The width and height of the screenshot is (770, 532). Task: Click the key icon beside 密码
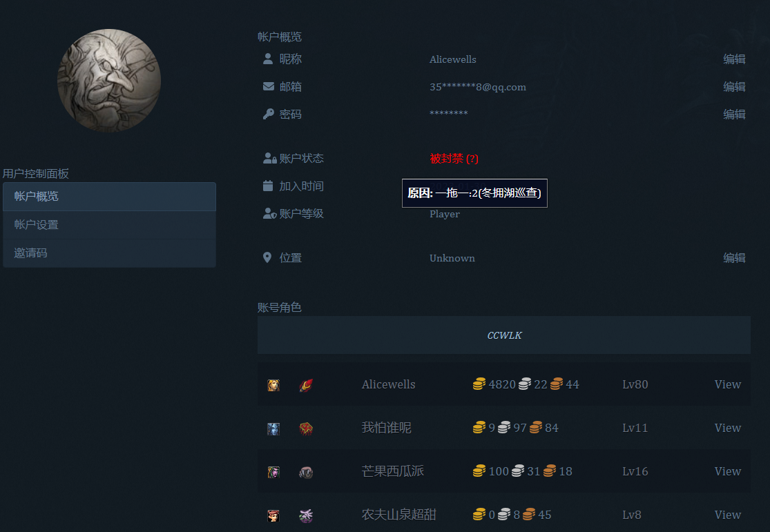point(269,115)
